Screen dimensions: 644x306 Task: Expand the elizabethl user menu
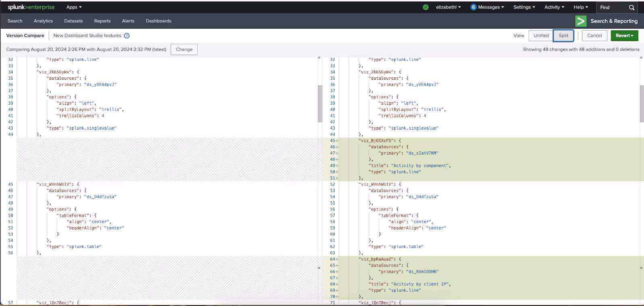pos(448,7)
